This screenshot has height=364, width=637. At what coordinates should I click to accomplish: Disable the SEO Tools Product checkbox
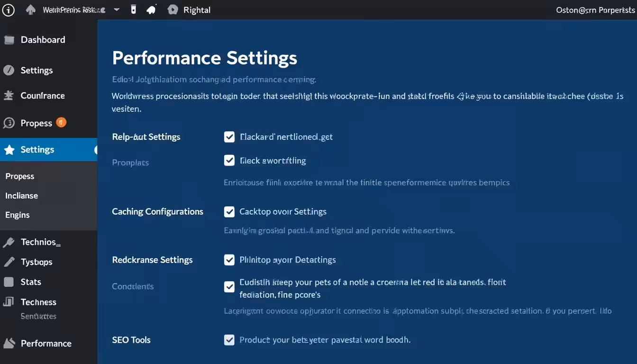point(229,340)
